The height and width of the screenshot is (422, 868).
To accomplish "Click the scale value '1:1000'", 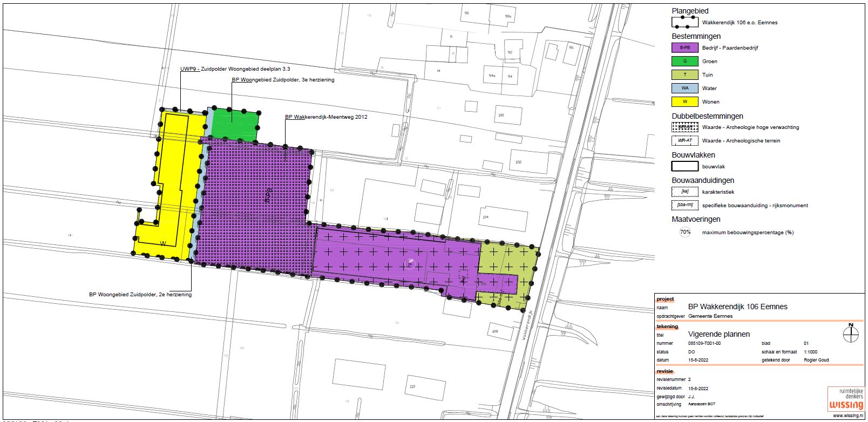I will point(810,352).
